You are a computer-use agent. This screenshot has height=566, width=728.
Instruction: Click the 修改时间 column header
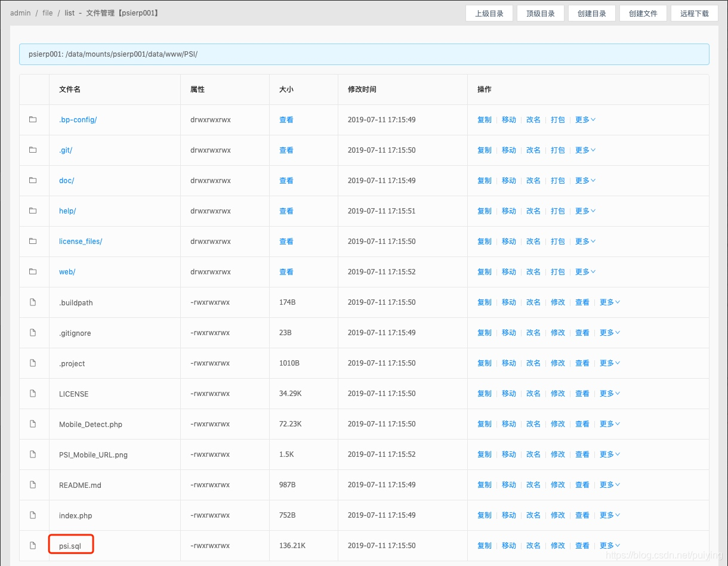coord(362,89)
